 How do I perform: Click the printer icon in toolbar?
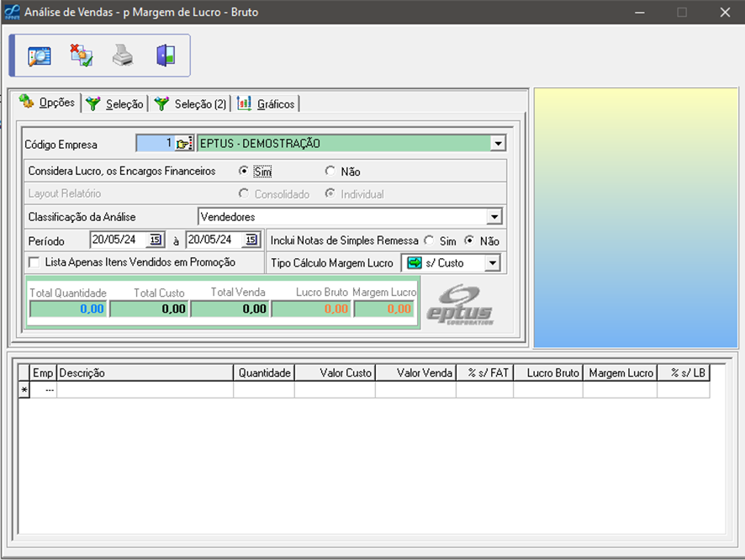tap(123, 56)
